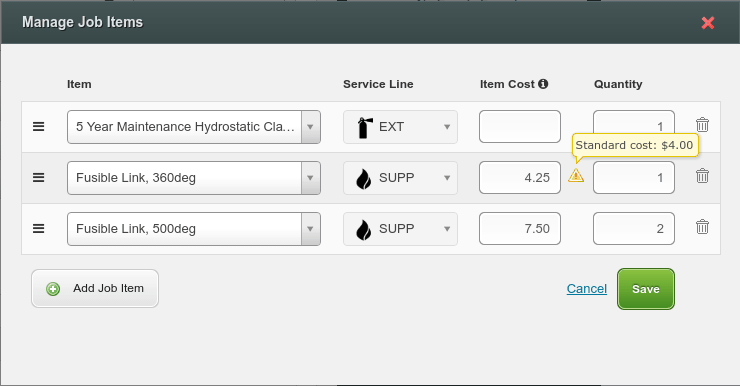Click the drag handle for Fusible Link 500deg row
The width and height of the screenshot is (740, 386).
(38, 228)
